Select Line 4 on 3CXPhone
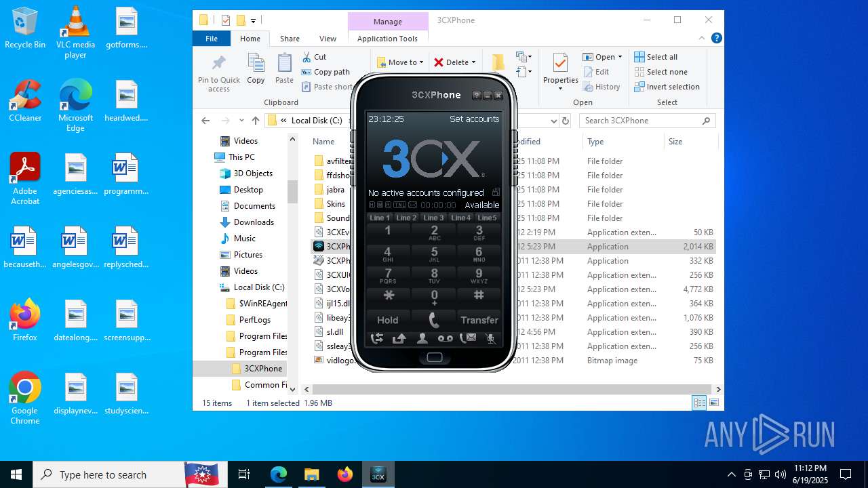 click(460, 218)
